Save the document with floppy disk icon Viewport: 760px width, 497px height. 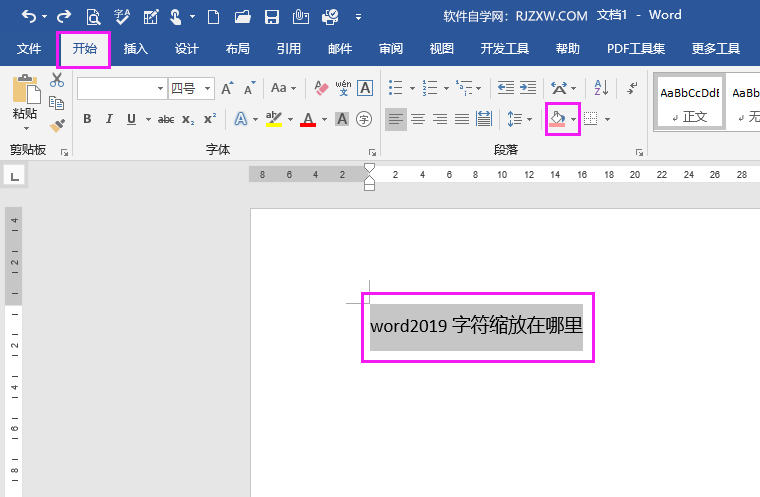pos(272,17)
